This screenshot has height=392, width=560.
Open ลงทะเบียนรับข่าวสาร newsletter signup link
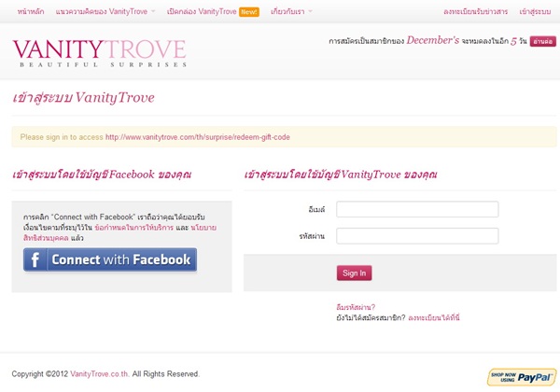click(x=475, y=11)
